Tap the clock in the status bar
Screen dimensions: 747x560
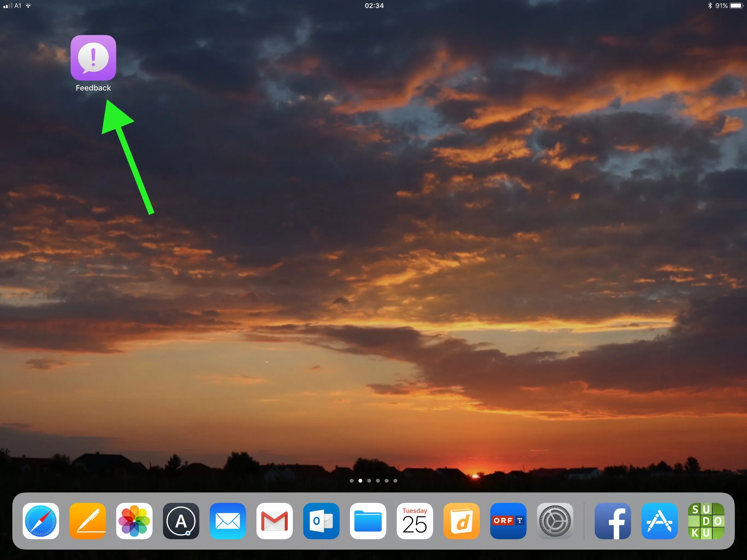click(374, 6)
